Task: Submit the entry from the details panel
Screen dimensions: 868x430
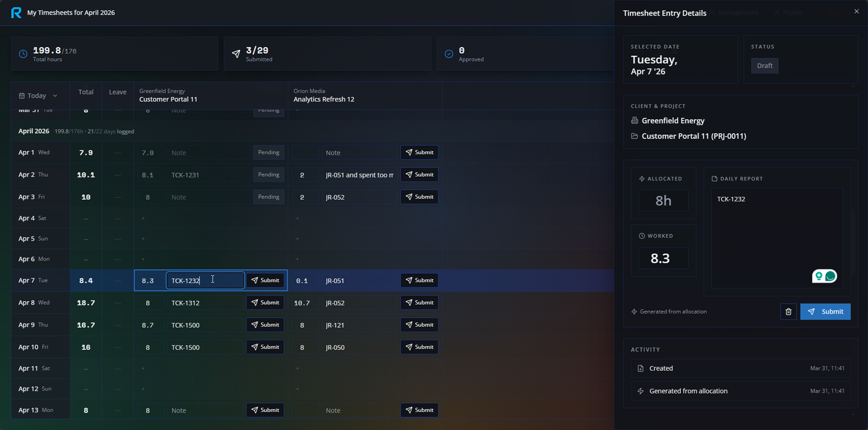Action: (825, 312)
